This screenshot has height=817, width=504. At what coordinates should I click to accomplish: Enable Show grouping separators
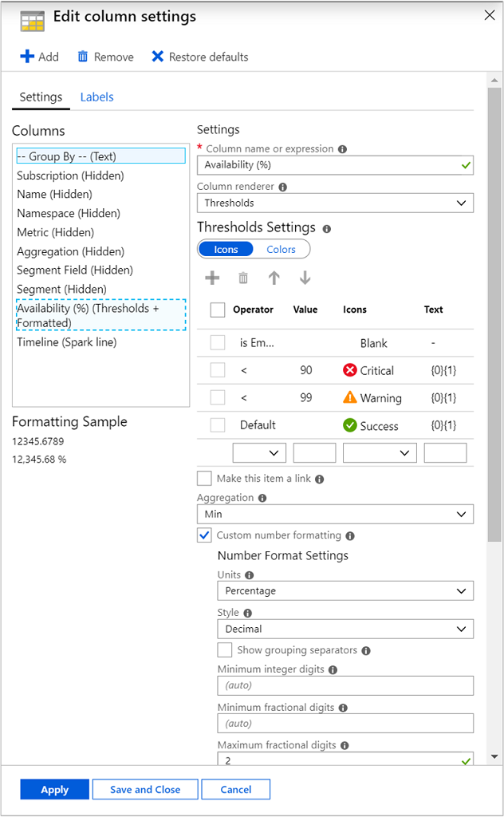click(x=226, y=650)
